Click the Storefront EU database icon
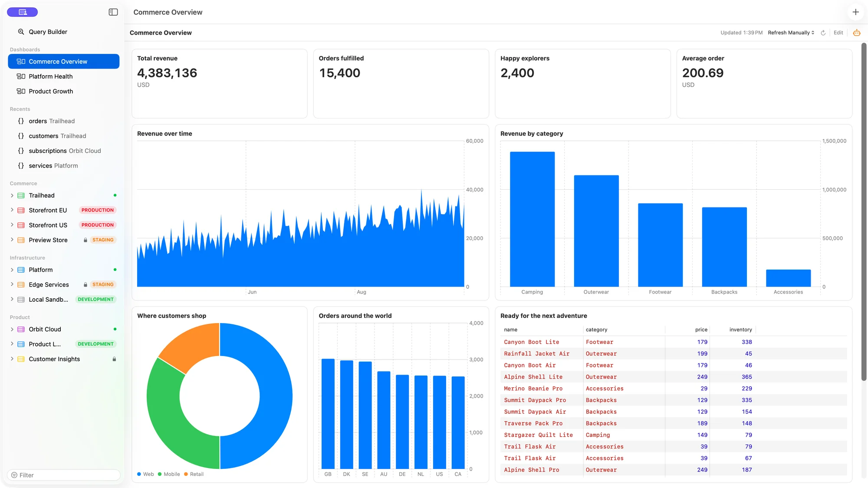This screenshot has height=488, width=868. [x=21, y=210]
